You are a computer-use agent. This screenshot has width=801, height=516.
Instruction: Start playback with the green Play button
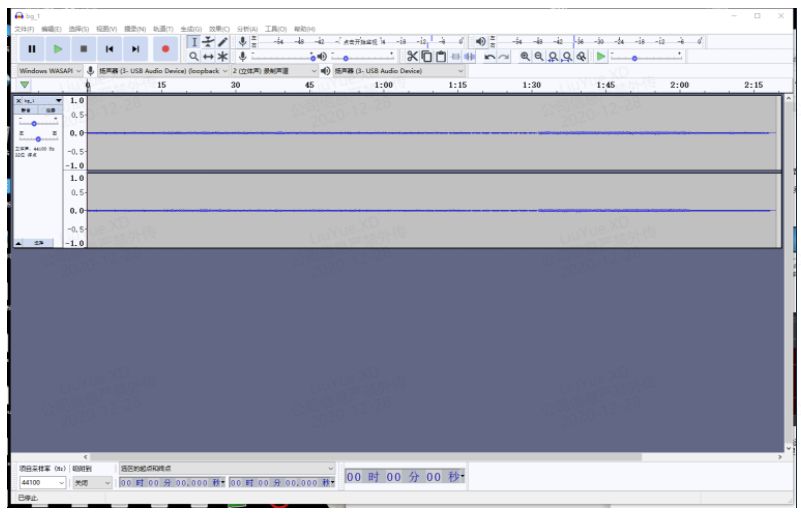pos(58,49)
